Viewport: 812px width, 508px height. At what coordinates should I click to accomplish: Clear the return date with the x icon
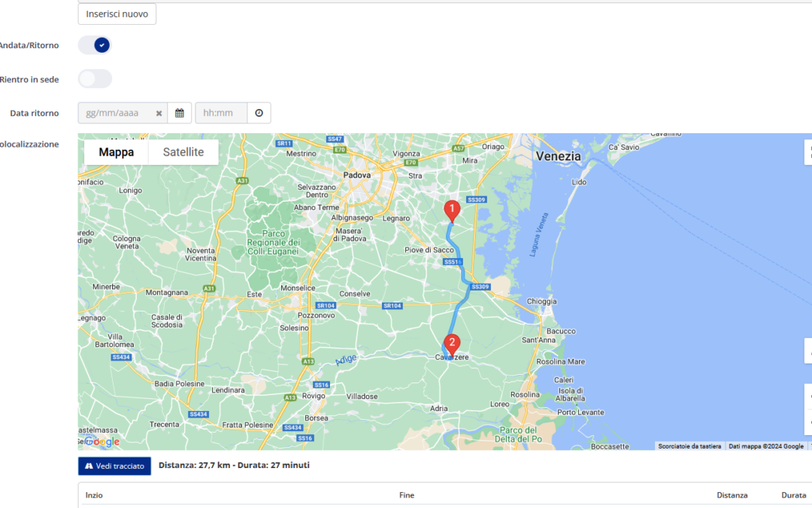(159, 113)
